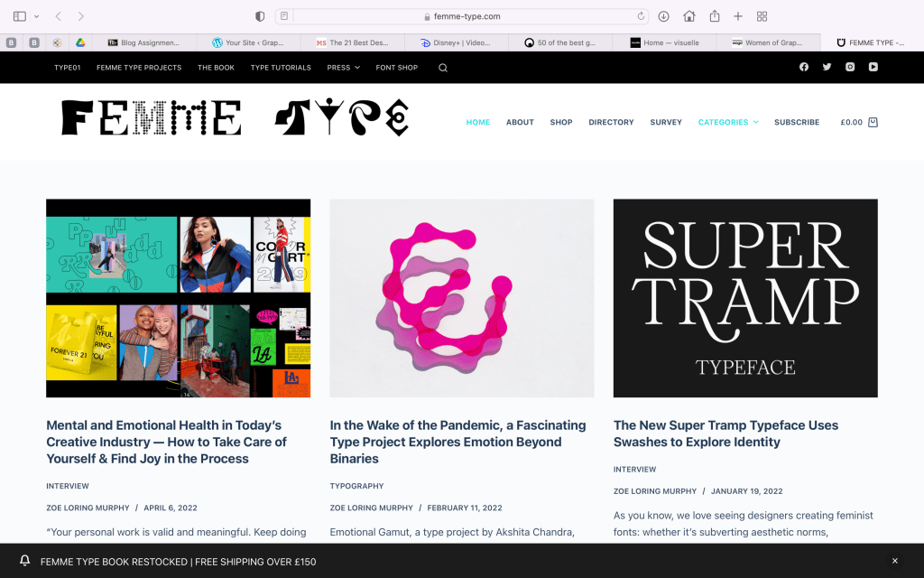Open the Super Tramp Typeface article title
924x578 pixels.
pyautogui.click(x=725, y=433)
